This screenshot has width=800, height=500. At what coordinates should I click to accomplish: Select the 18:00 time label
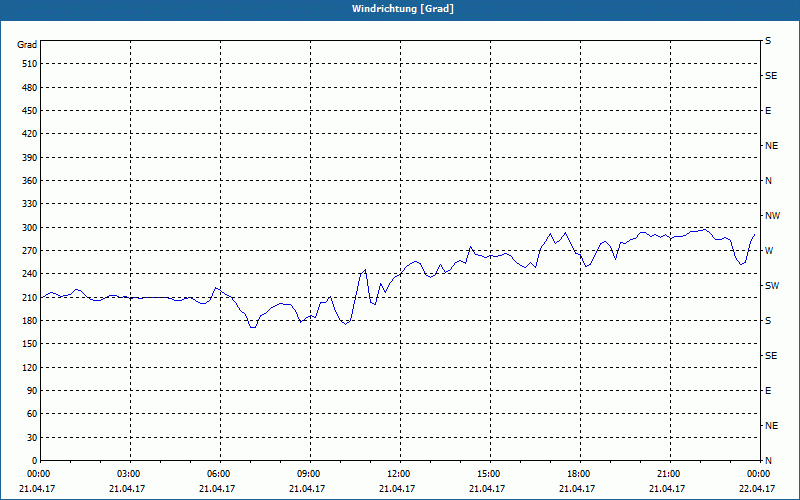point(580,474)
